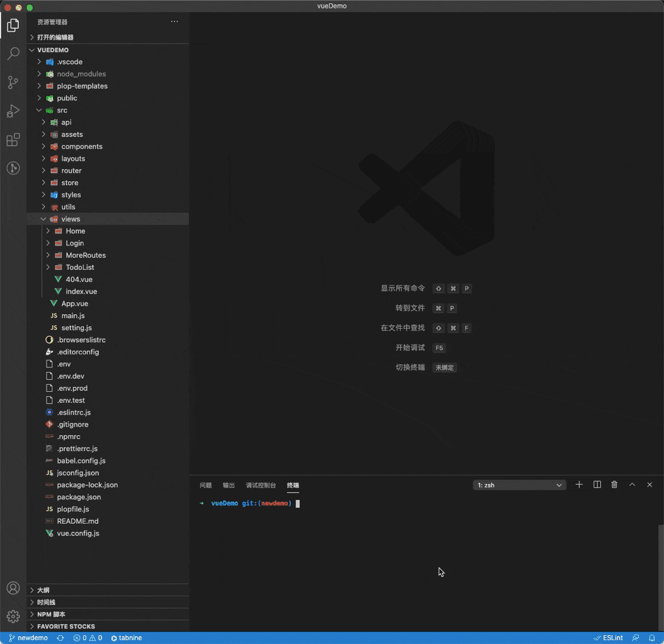This screenshot has height=644, width=664.
Task: Collapse the VUEDEMO root folder
Action: coord(108,50)
